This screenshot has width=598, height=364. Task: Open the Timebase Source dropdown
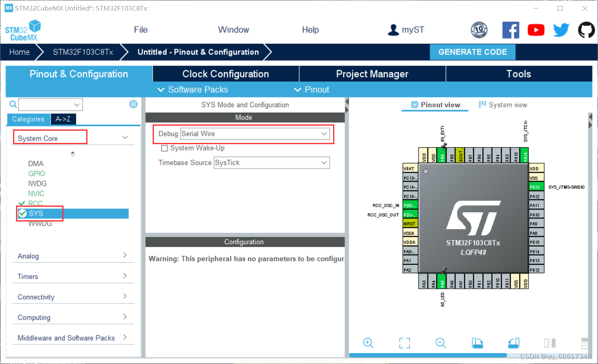tap(271, 163)
